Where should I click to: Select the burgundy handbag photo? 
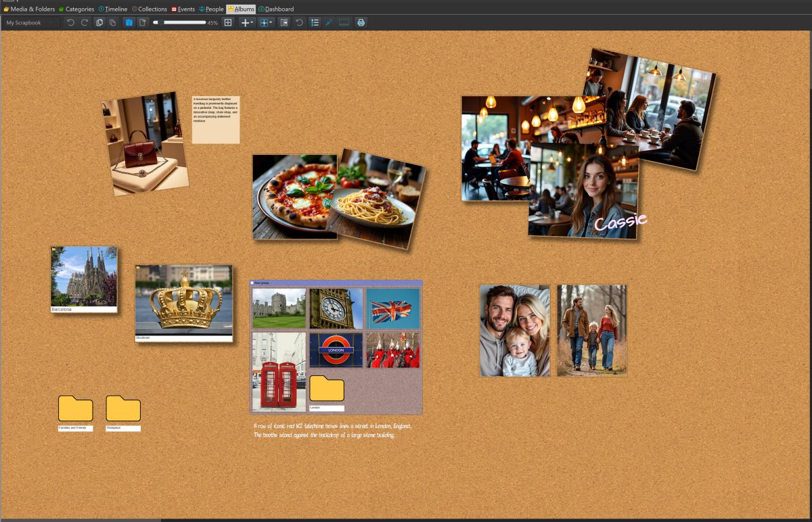coord(145,143)
